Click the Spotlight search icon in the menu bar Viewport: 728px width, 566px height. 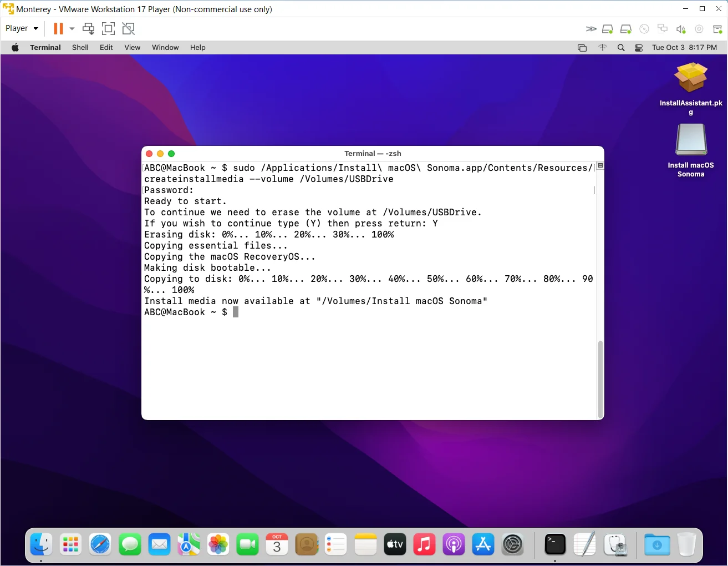pyautogui.click(x=621, y=48)
